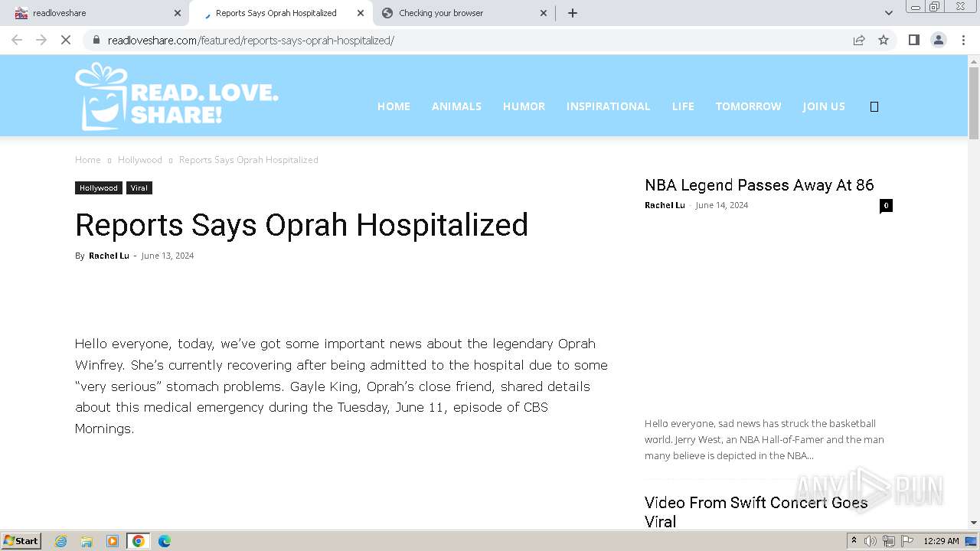Click the Chrome taskbar icon
This screenshot has width=980, height=551.
(x=139, y=541)
